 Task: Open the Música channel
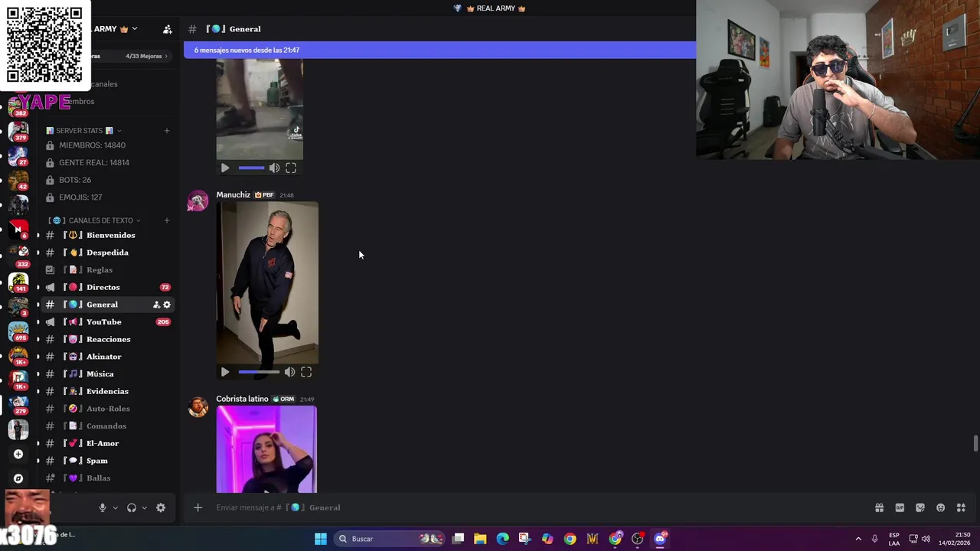[x=106, y=374]
